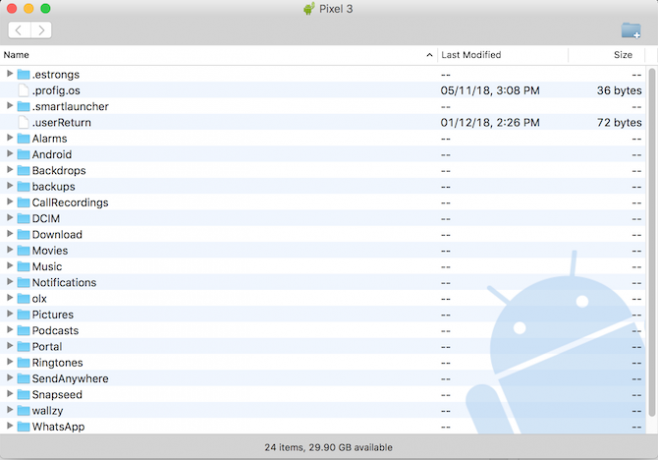Click the backups folder icon

tap(24, 186)
